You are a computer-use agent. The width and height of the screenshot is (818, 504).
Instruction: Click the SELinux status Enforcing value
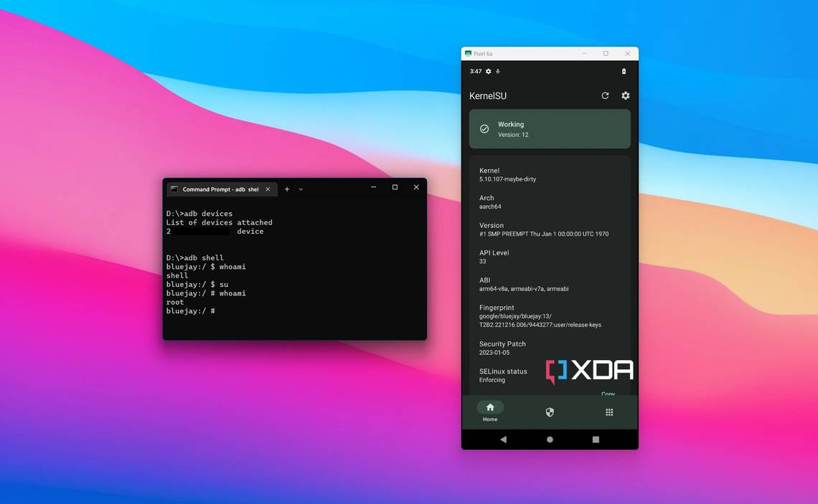(492, 380)
